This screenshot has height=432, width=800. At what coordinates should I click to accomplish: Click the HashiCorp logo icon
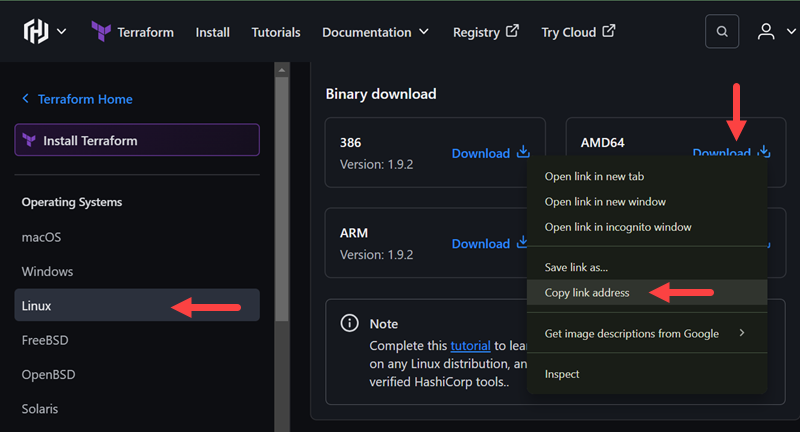36,32
